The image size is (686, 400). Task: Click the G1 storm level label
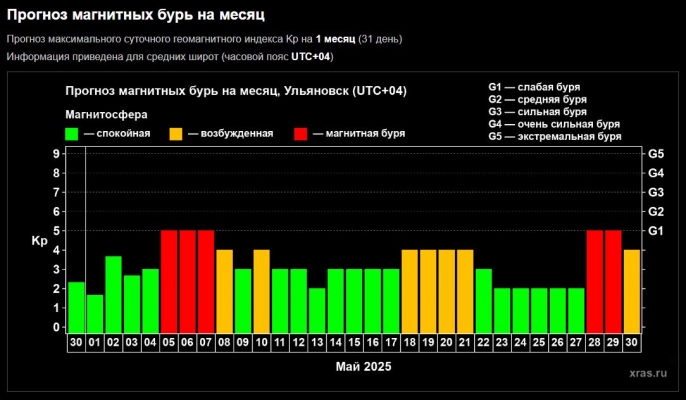[x=656, y=231]
